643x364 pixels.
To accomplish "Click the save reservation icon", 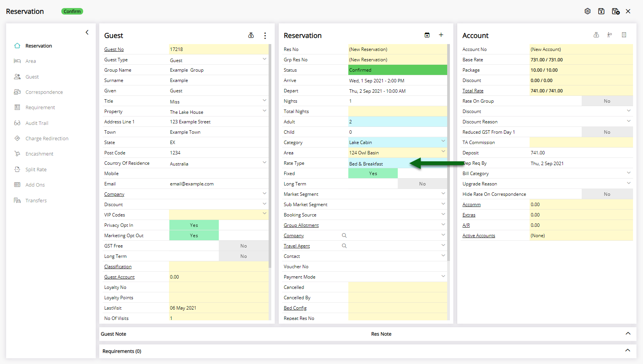I will [x=601, y=11].
